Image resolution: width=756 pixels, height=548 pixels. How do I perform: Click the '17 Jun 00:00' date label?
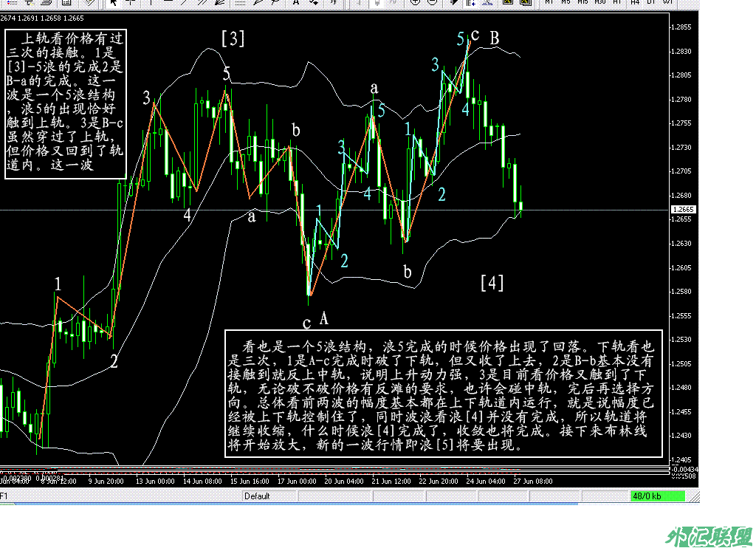tap(297, 481)
